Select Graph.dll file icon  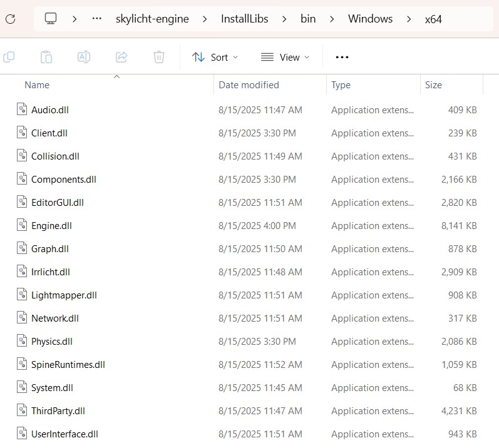click(22, 248)
